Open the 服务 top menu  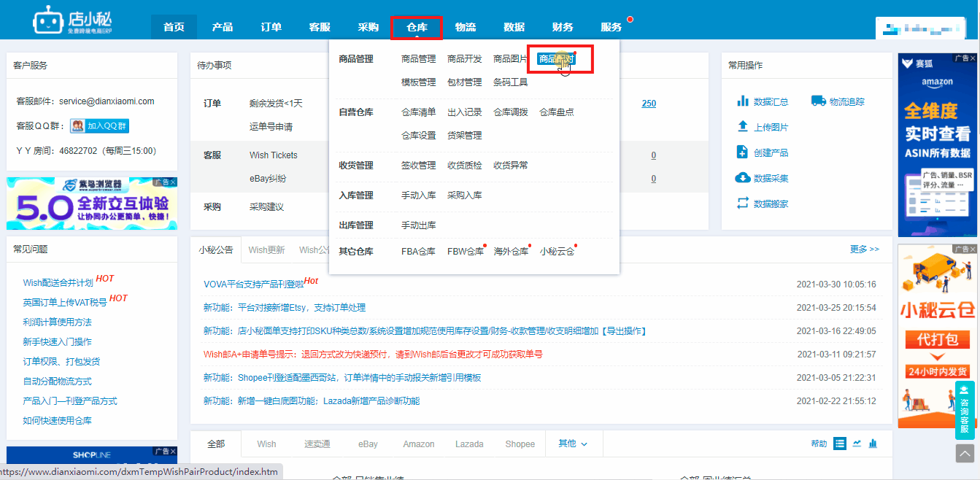[611, 27]
